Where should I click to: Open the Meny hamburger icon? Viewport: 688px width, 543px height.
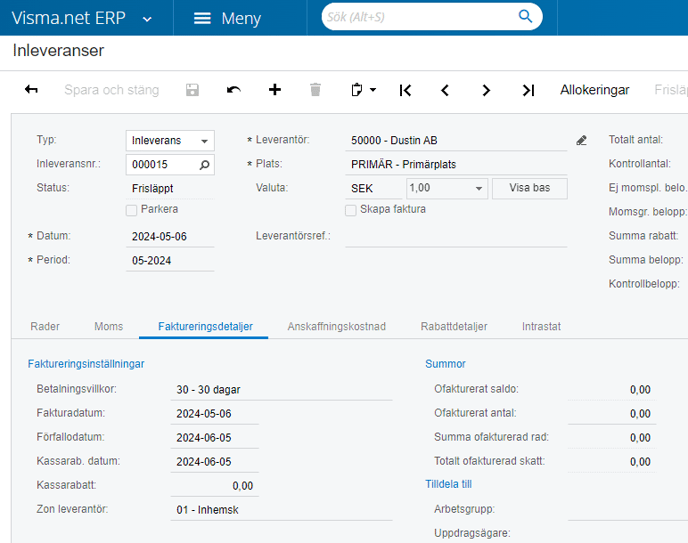(x=202, y=18)
